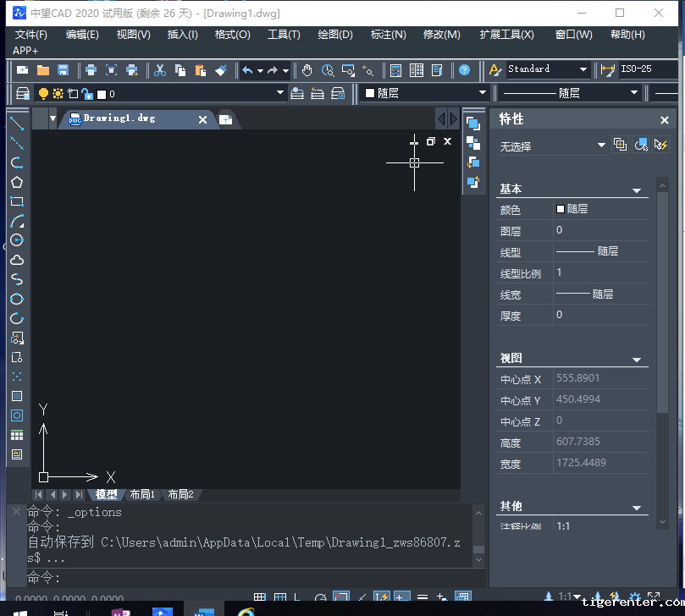Collapse the 基本 properties section
Screen dimensions: 685x616
(x=637, y=190)
